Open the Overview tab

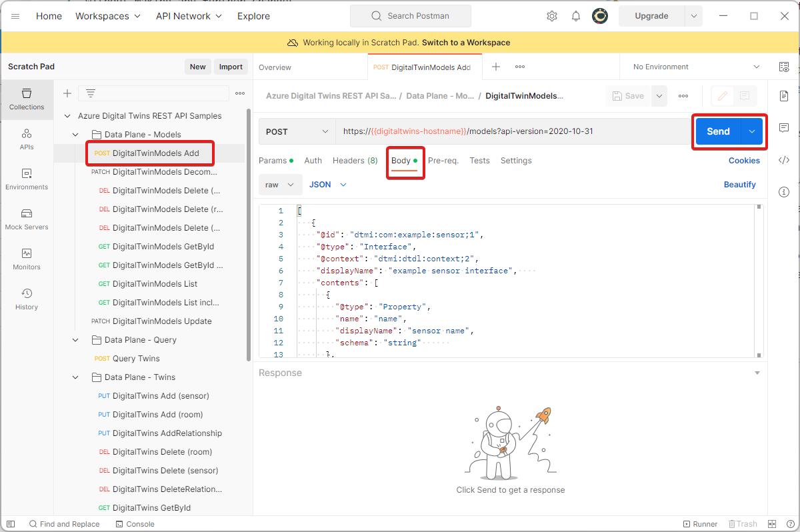(x=275, y=67)
